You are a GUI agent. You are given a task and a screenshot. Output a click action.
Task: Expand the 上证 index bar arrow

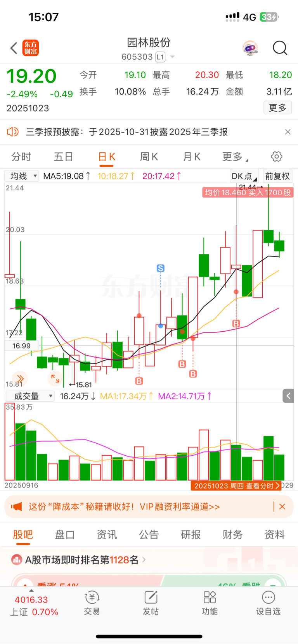click(31, 591)
